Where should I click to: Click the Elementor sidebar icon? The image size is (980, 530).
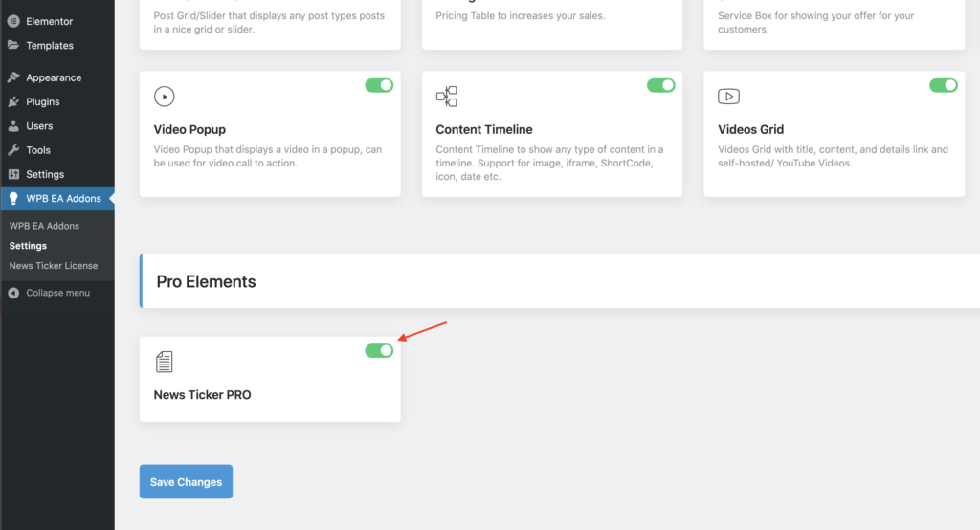coord(13,21)
